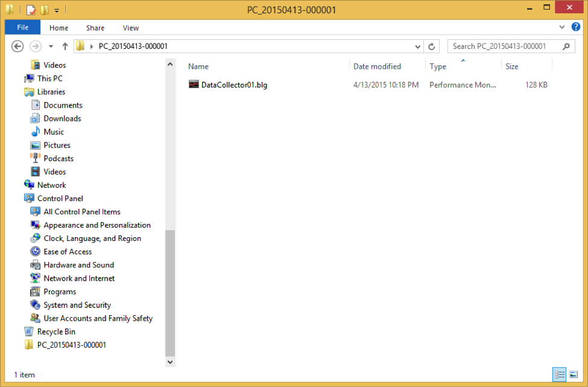Click the Forward navigation arrow
Viewport: 588px width, 387px height.
36,46
